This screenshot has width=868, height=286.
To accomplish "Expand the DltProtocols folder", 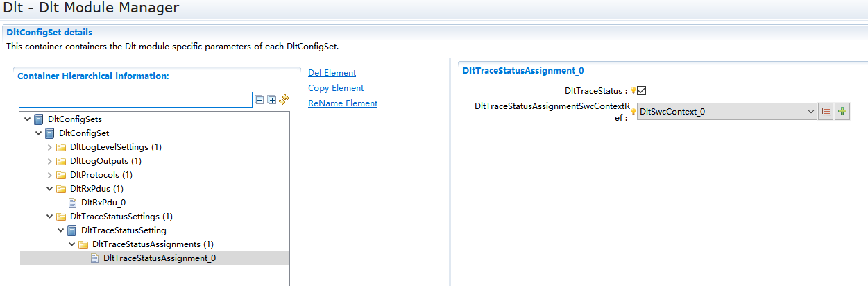I will pyautogui.click(x=49, y=175).
